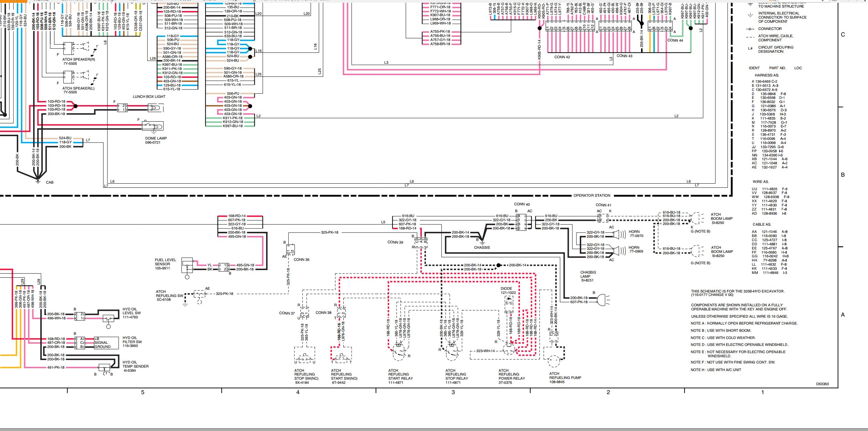The width and height of the screenshot is (868, 431).
Task: Click the HYD OIL FILTER SW label
Action: (x=132, y=342)
